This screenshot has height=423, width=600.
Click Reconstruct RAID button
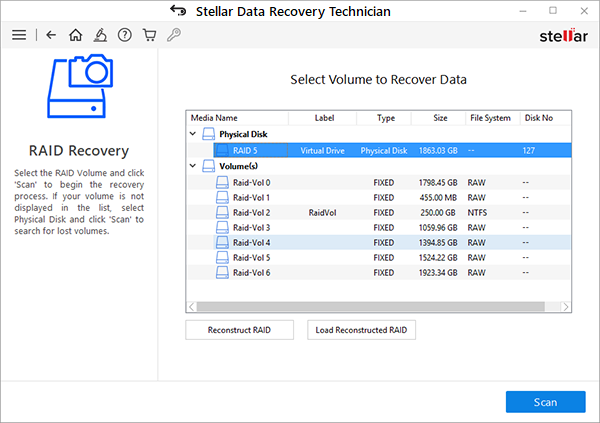click(x=240, y=330)
